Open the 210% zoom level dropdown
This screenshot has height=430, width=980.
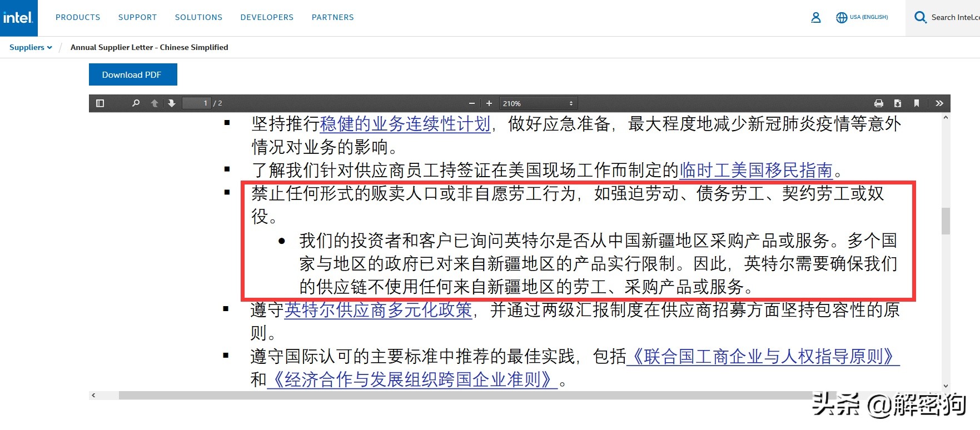click(x=538, y=103)
